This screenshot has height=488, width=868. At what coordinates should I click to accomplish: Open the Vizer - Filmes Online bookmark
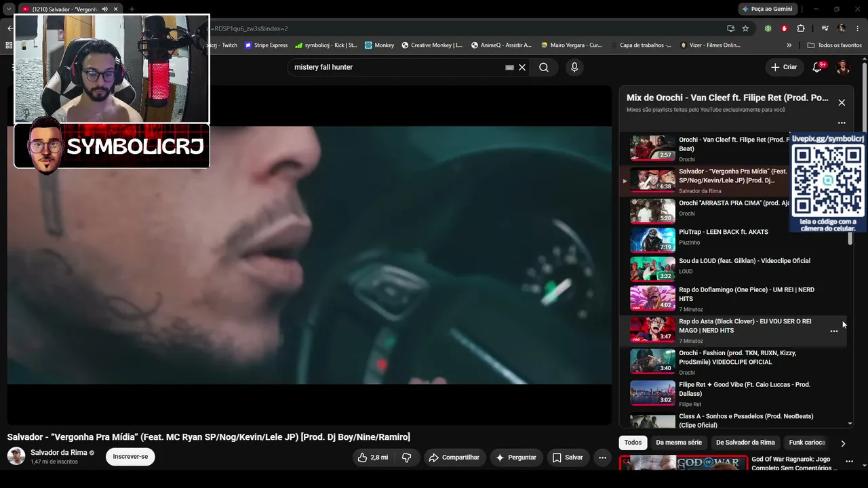click(x=710, y=45)
